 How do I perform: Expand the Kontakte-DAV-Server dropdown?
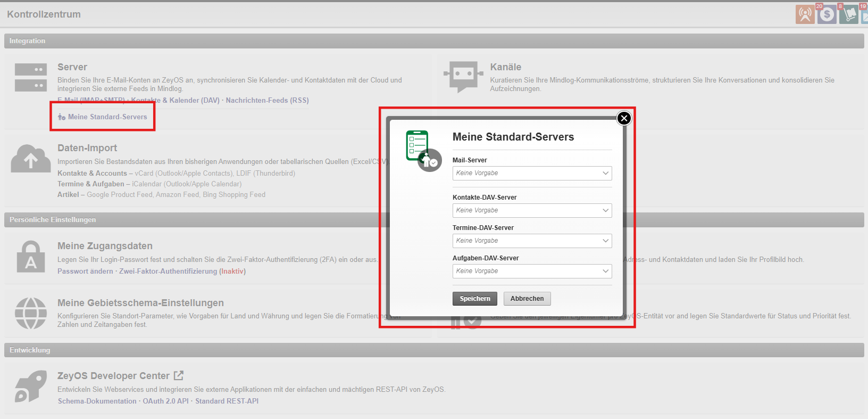532,210
